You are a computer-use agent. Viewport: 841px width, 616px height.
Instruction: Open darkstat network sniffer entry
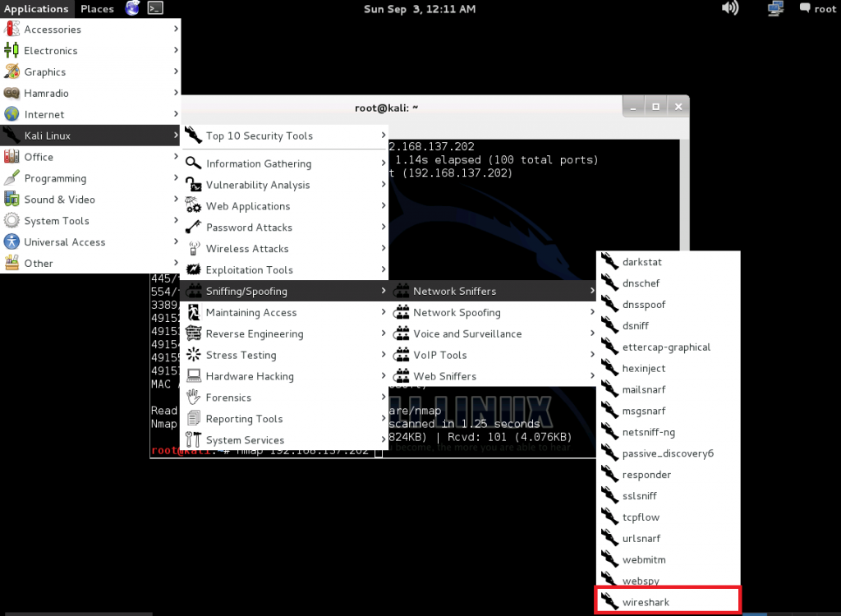click(x=669, y=262)
